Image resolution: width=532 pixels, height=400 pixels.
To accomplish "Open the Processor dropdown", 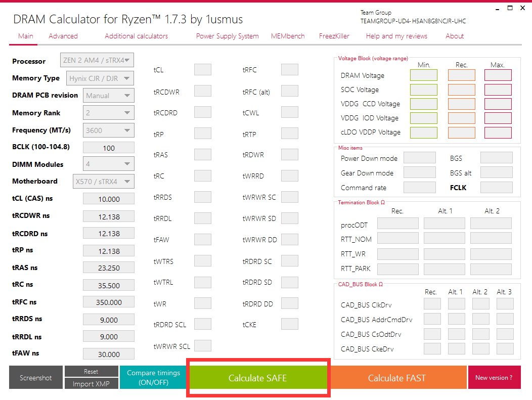I will [x=97, y=60].
